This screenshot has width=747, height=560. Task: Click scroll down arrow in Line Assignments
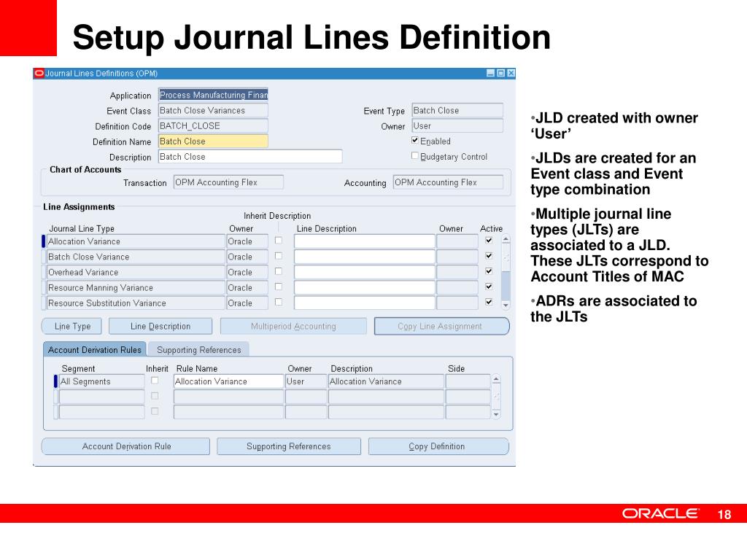tap(506, 305)
